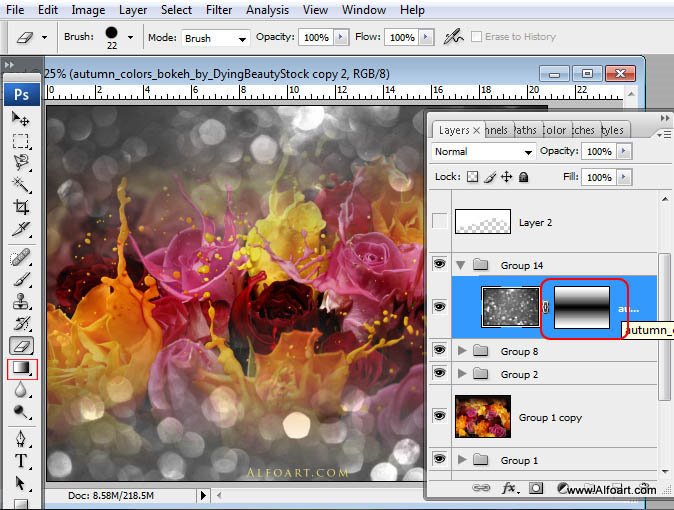
Task: Select the Gradient tool
Action: click(21, 369)
